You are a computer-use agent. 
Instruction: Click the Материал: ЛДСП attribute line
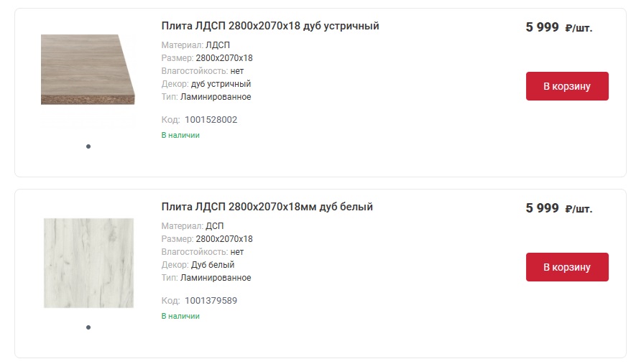195,45
